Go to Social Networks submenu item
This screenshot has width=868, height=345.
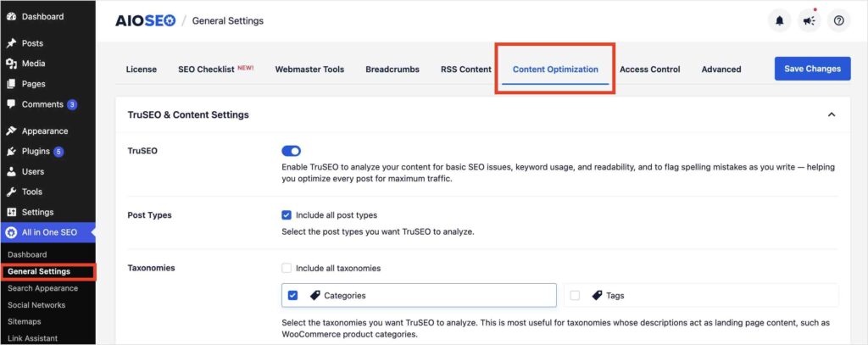pos(36,305)
